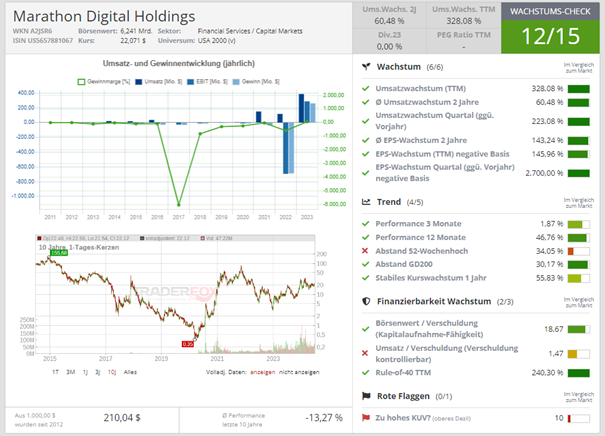Click the Ums.Wachs. TTM 328,08 % box

(464, 15)
